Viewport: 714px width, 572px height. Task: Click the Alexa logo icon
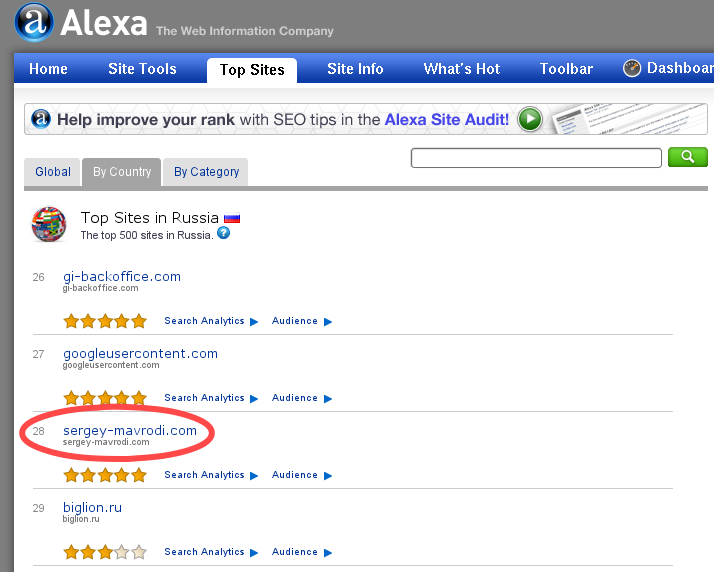coord(35,22)
